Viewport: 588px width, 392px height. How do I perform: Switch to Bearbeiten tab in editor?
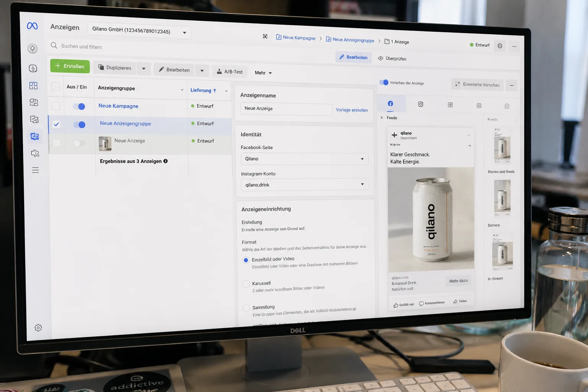coord(353,57)
